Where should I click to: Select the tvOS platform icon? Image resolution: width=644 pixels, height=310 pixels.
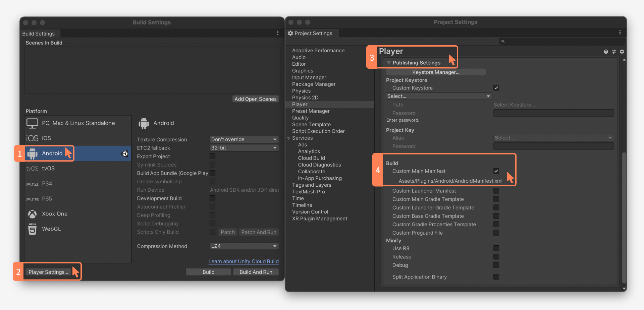click(32, 169)
